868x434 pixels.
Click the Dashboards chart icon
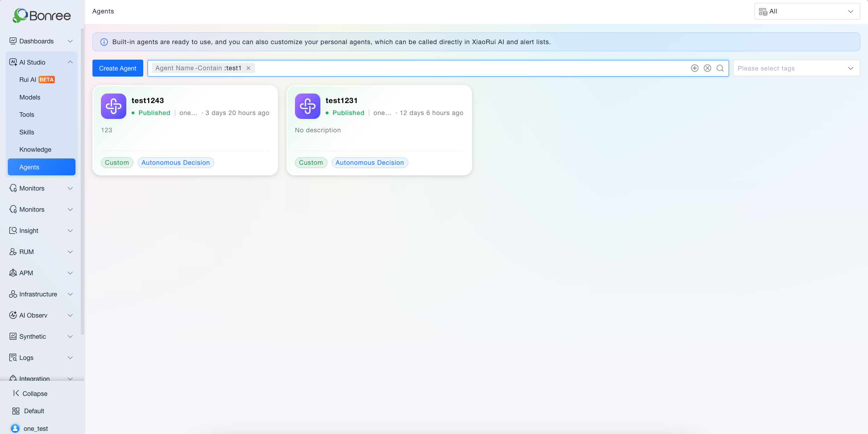pos(13,41)
